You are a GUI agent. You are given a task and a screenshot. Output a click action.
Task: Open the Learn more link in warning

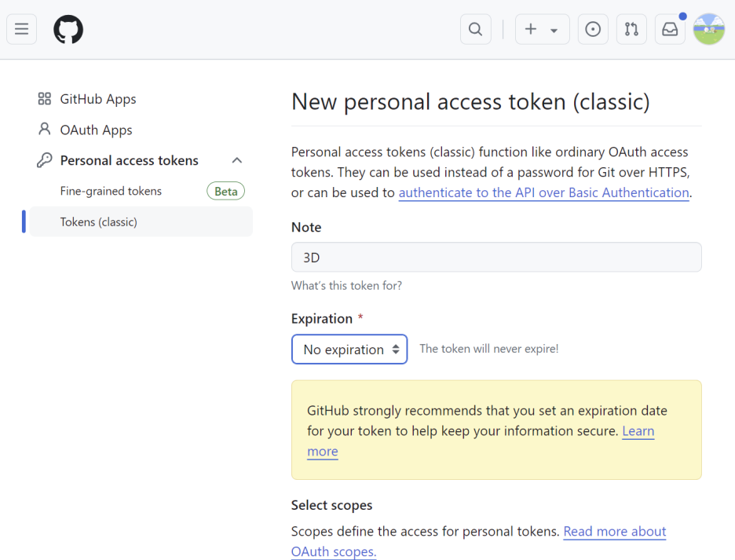(x=638, y=431)
